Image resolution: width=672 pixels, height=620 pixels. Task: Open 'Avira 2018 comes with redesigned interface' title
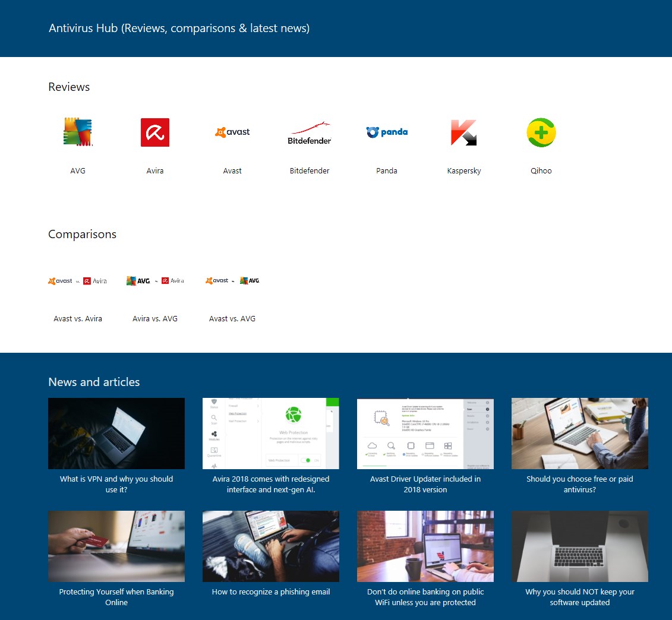(x=271, y=484)
